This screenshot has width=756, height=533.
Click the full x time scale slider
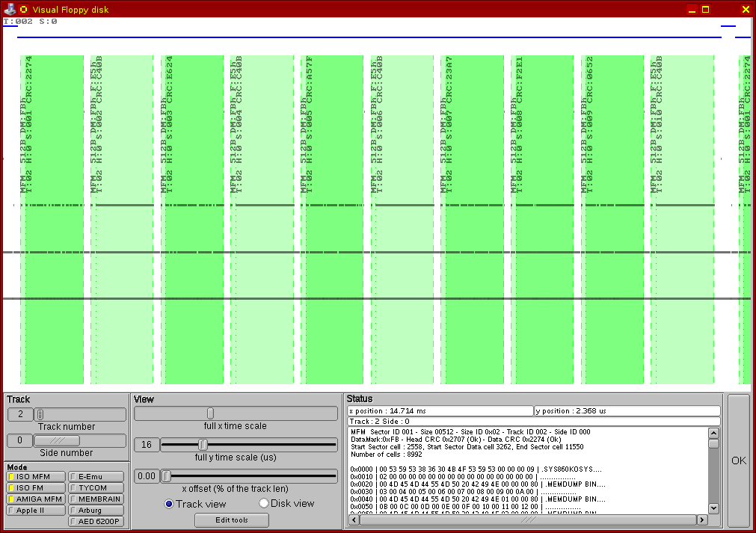(210, 413)
